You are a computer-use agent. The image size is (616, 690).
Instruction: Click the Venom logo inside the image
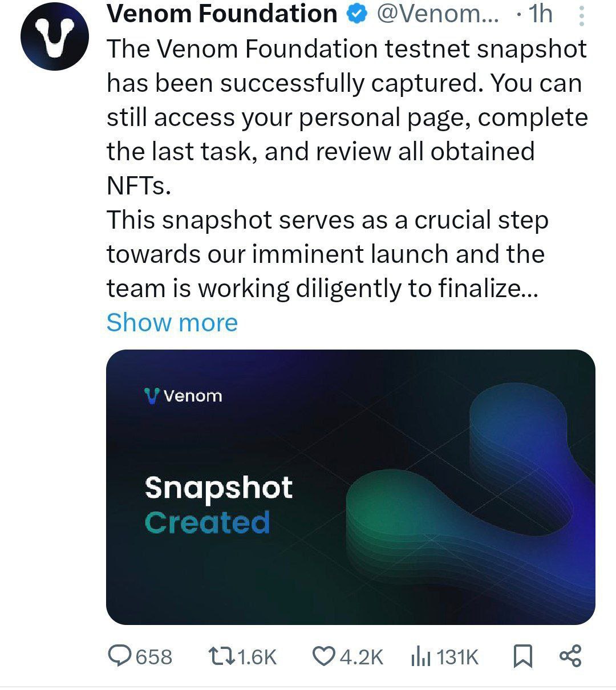183,396
